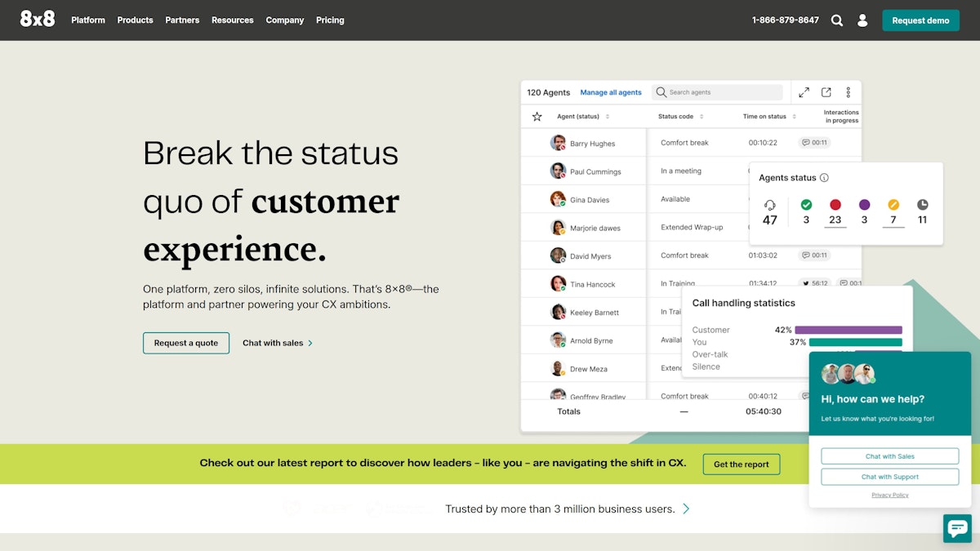This screenshot has width=980, height=551.
Task: Open the Platform menu
Action: 88,20
